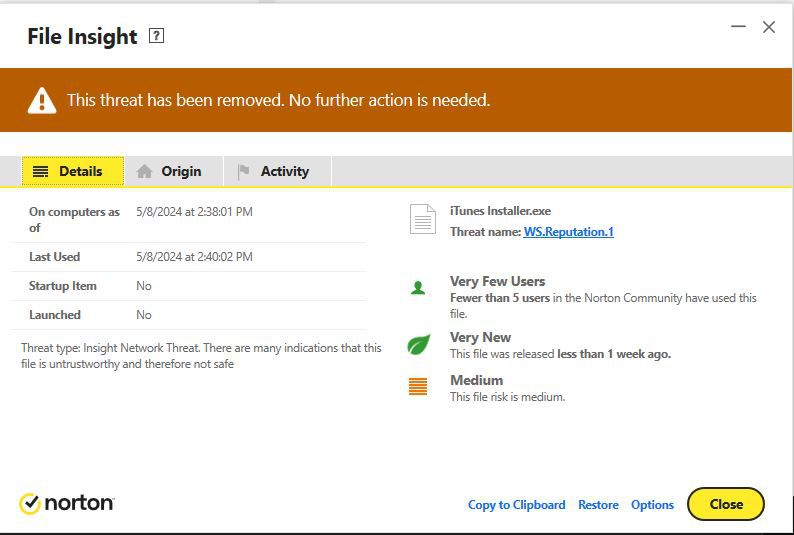Click the green user community icon

pos(418,289)
